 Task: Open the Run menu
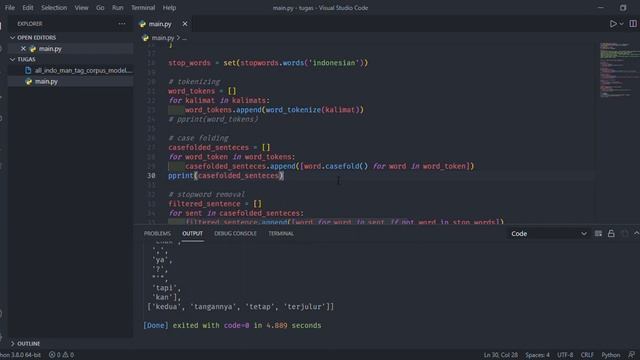pyautogui.click(x=118, y=8)
